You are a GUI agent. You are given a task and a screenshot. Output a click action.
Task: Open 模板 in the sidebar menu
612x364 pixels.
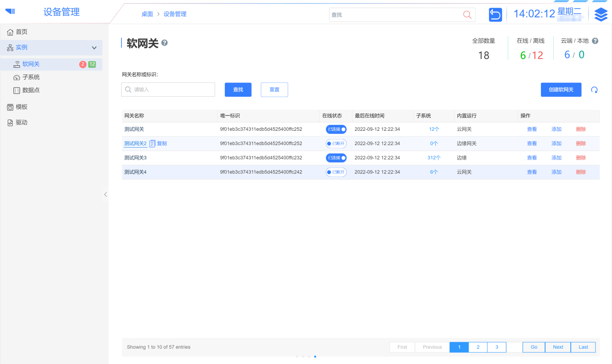click(x=21, y=107)
